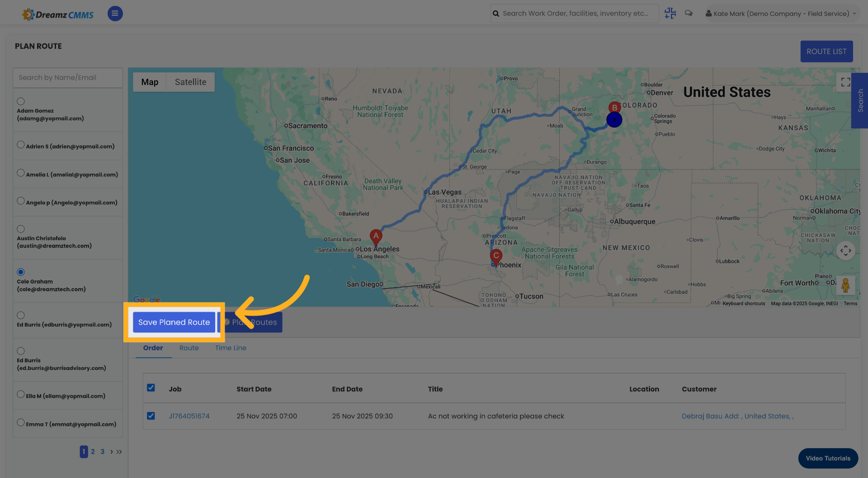Expand the Search side panel

coord(859,101)
